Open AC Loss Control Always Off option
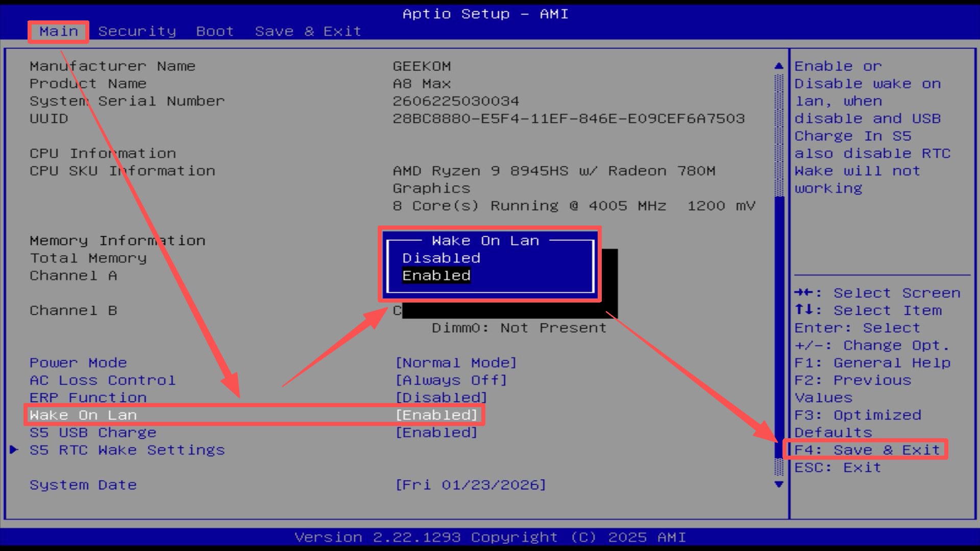 coord(451,380)
